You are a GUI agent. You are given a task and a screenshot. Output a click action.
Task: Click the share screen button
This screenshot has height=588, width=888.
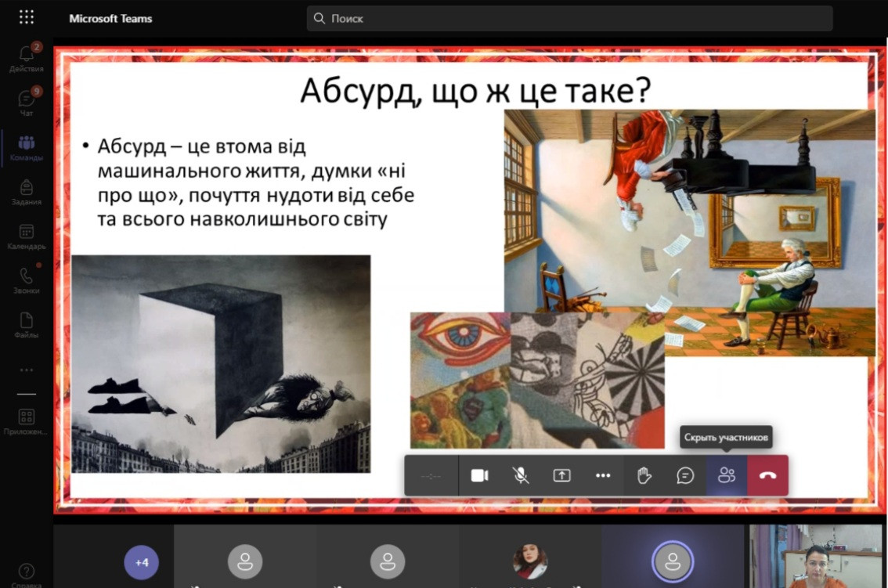pyautogui.click(x=561, y=475)
